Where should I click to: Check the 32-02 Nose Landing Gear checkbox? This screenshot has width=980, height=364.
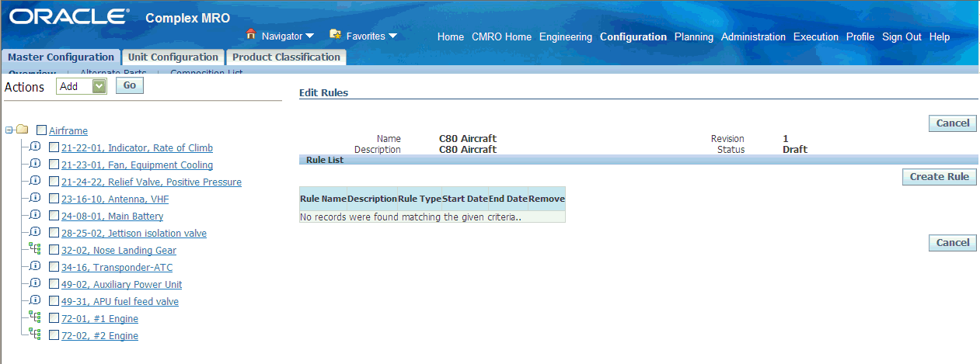pyautogui.click(x=54, y=250)
